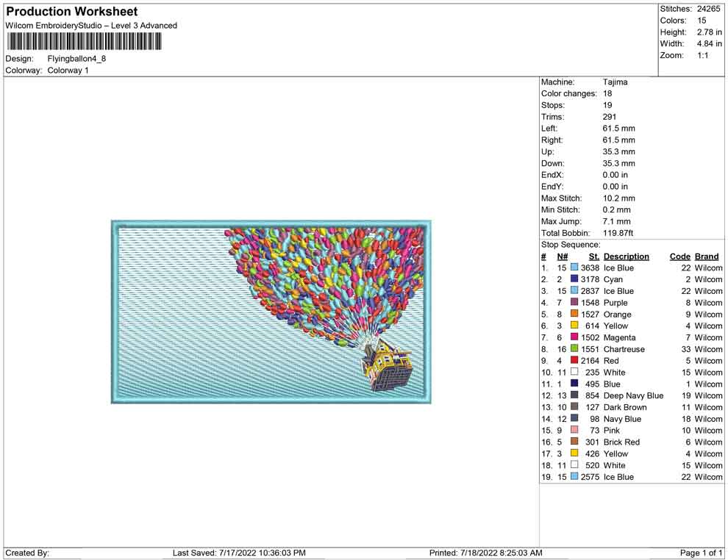This screenshot has height=560, width=728.
Task: Click the Description column header
Action: pyautogui.click(x=627, y=256)
